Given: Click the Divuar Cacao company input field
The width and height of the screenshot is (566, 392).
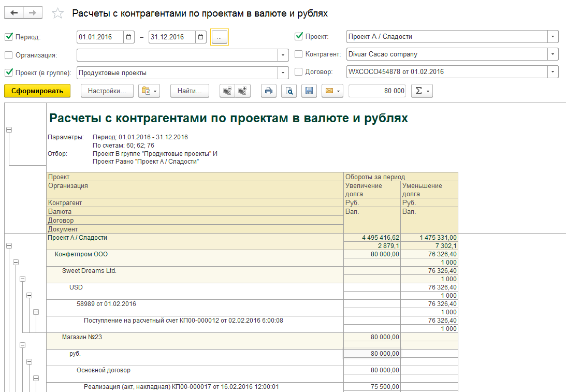Looking at the screenshot, I should tap(447, 54).
